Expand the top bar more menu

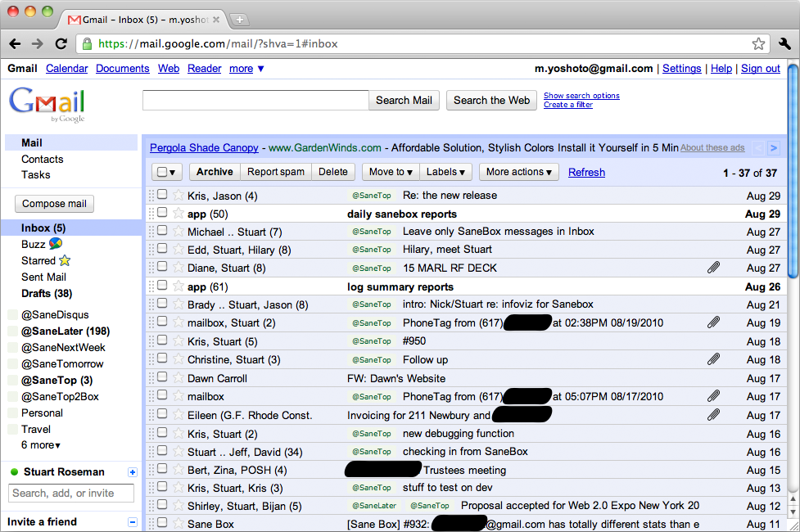246,69
